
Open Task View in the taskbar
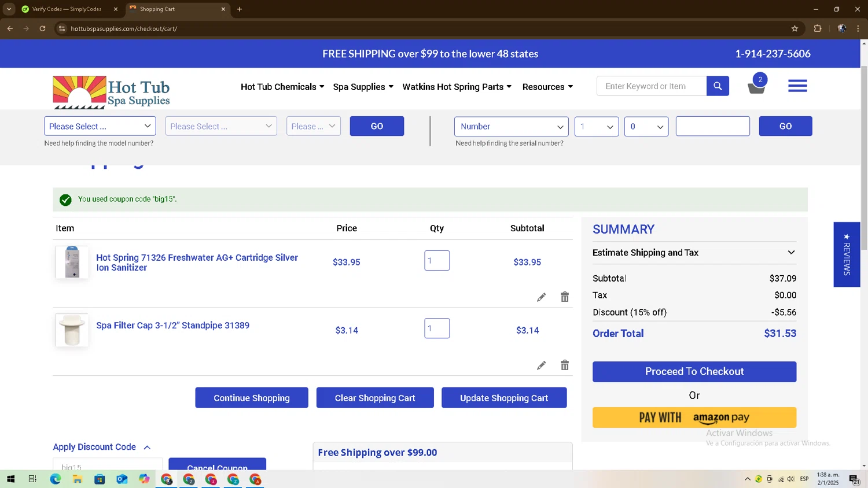pos(32,479)
